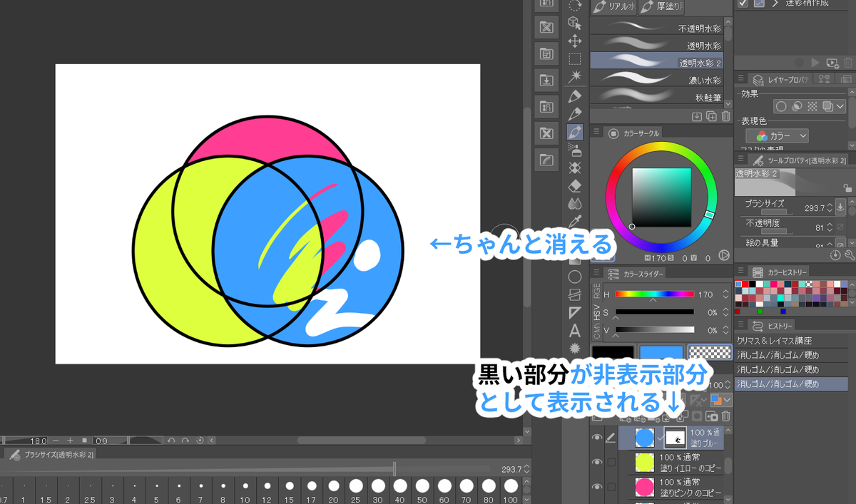Click the 塗りブルー layer mask thumbnail
Viewport: 856px width, 504px height.
tap(676, 437)
